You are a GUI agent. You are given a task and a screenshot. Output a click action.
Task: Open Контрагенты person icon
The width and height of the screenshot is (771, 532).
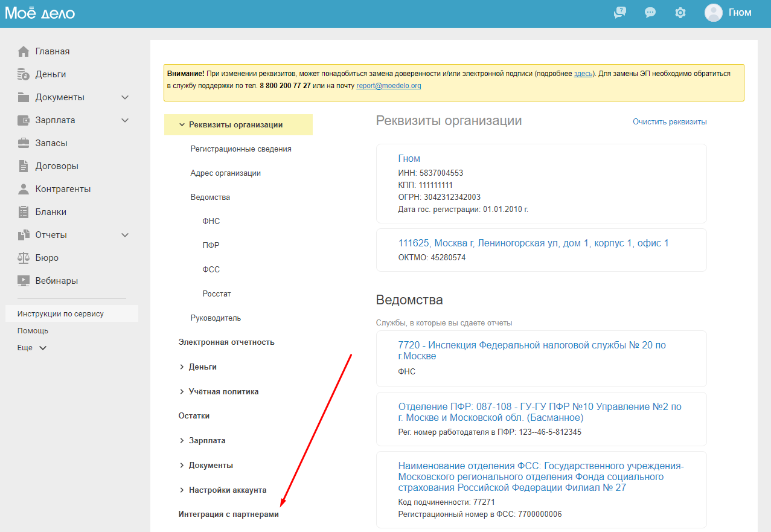tap(24, 189)
